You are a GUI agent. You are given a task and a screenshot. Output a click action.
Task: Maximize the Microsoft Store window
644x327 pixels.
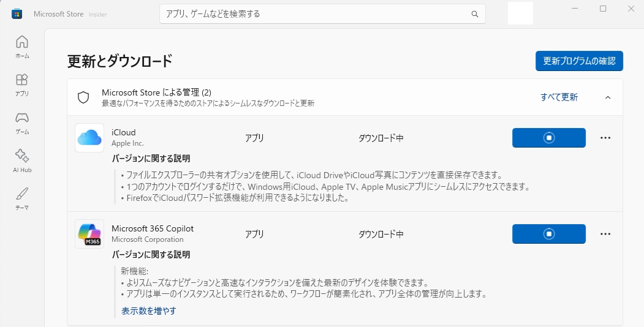(603, 9)
